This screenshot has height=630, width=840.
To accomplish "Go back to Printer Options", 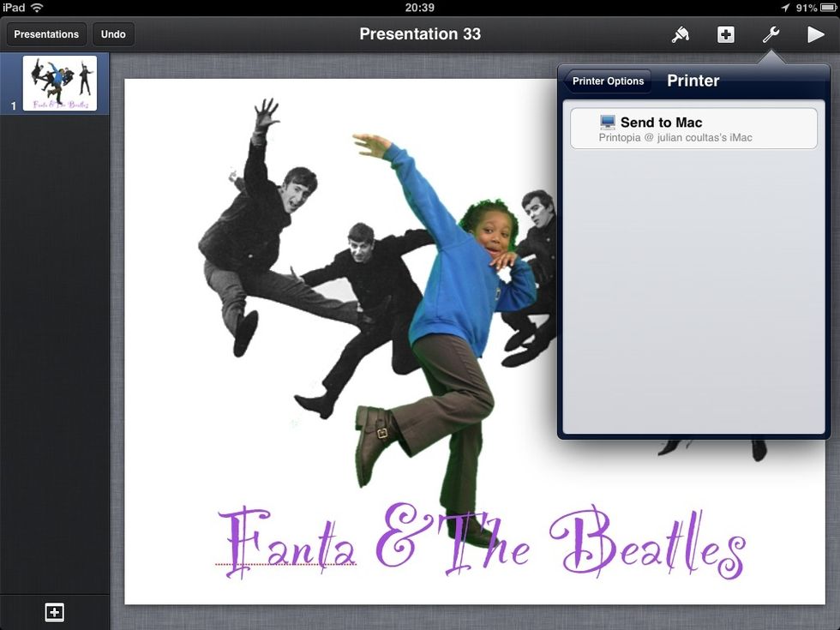I will coord(608,81).
